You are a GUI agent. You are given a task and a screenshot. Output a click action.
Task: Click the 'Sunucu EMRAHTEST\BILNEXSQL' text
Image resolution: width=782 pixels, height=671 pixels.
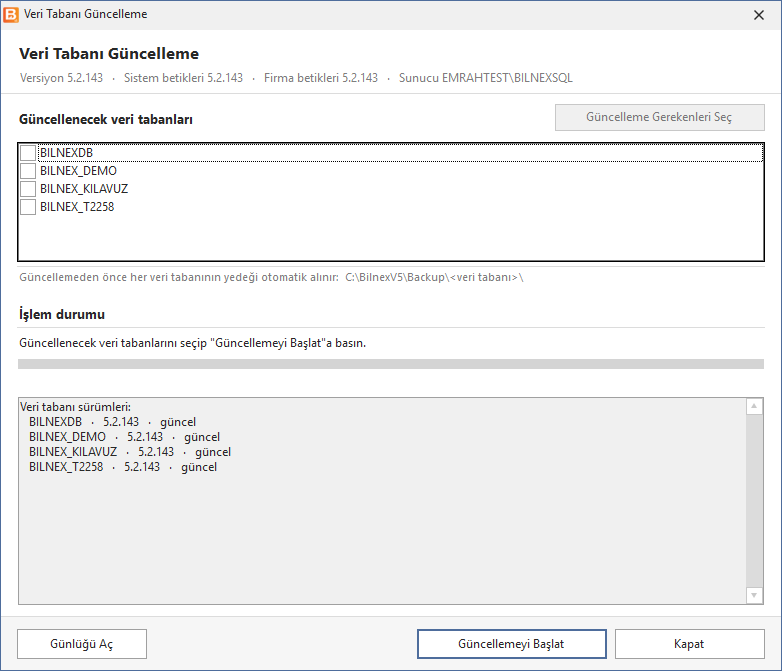(486, 78)
